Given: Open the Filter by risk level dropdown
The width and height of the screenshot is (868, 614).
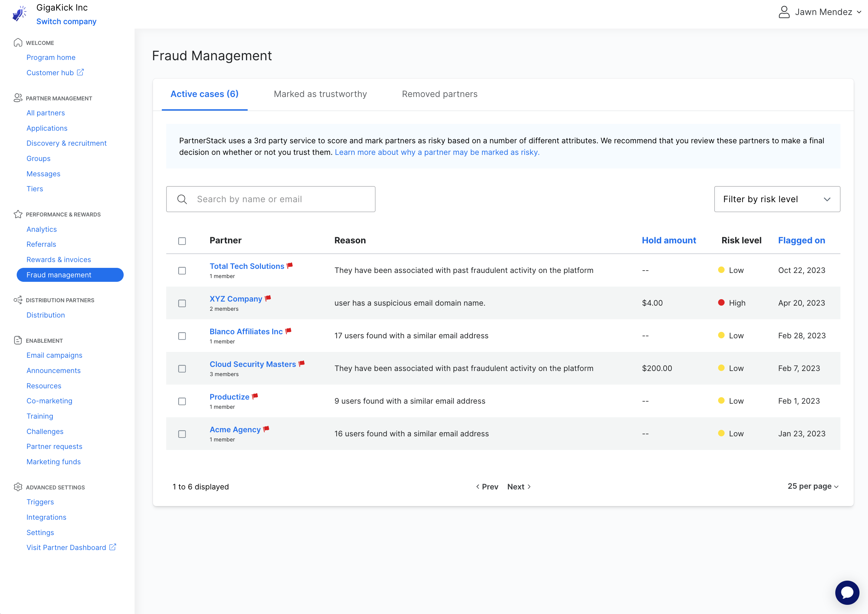Looking at the screenshot, I should coord(777,199).
